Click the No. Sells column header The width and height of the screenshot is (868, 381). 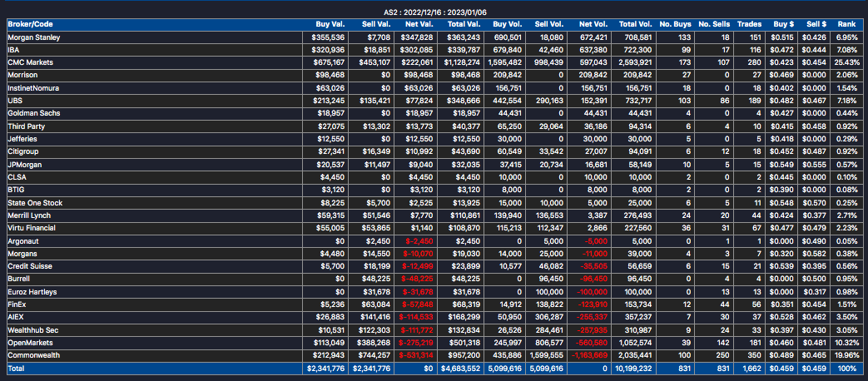(713, 25)
